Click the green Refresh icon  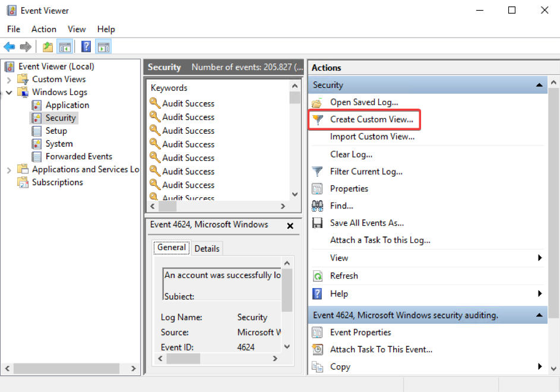318,276
